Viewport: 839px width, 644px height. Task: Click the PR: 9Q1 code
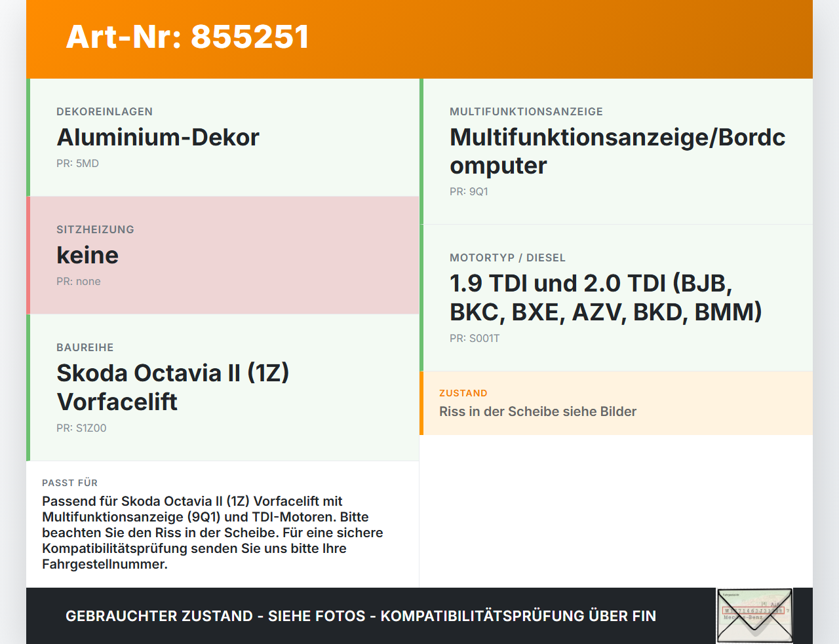(469, 192)
